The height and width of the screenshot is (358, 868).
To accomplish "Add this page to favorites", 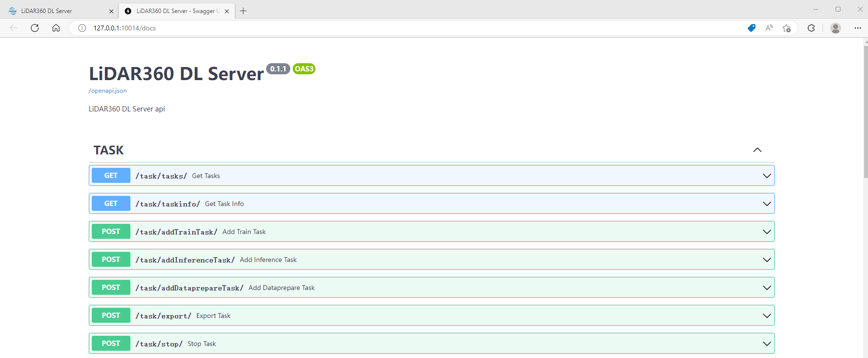I will (x=787, y=28).
